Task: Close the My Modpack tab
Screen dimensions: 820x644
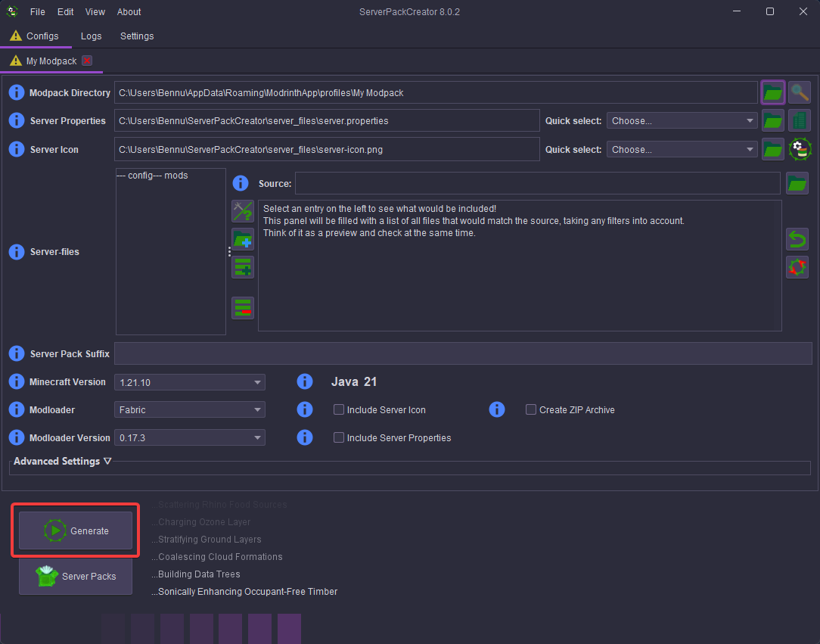Action: pos(87,61)
